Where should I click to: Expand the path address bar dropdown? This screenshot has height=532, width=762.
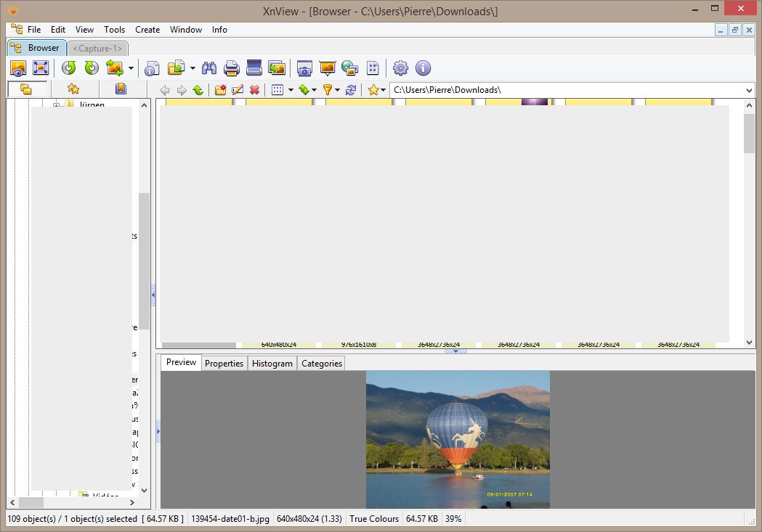coord(750,90)
